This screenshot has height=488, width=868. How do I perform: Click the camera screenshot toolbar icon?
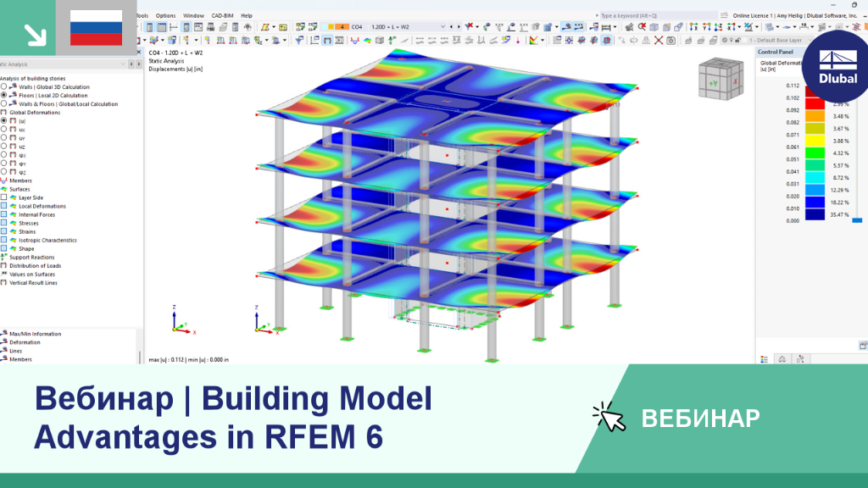(671, 41)
